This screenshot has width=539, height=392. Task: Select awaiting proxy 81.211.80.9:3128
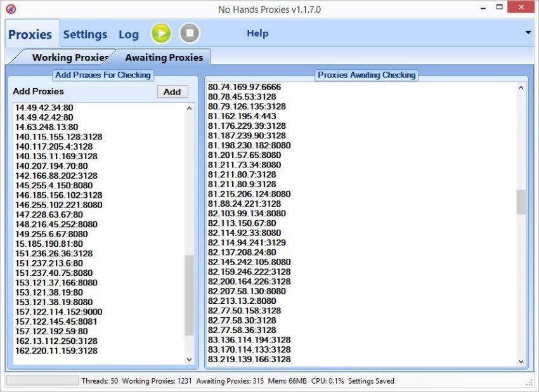click(242, 185)
